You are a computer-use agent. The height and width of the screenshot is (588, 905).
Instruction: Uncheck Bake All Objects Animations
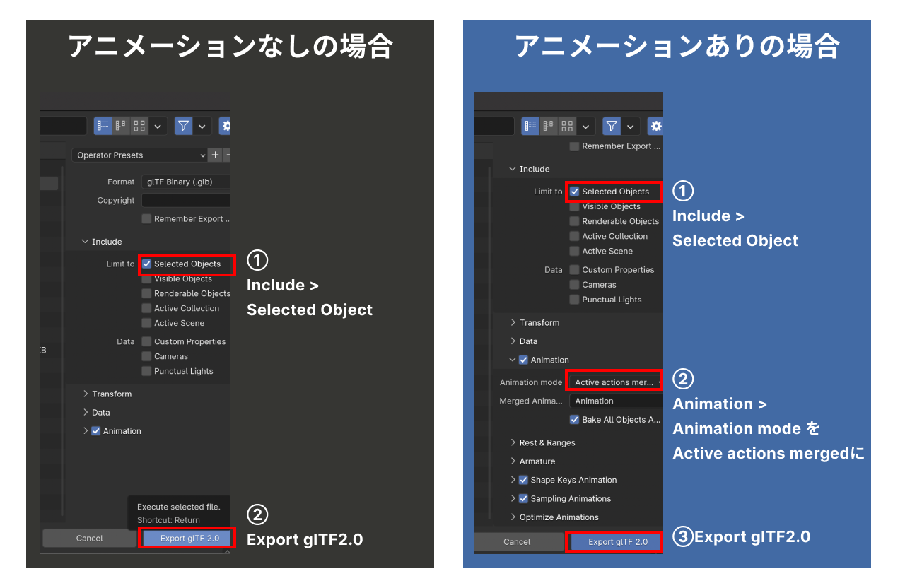(575, 419)
